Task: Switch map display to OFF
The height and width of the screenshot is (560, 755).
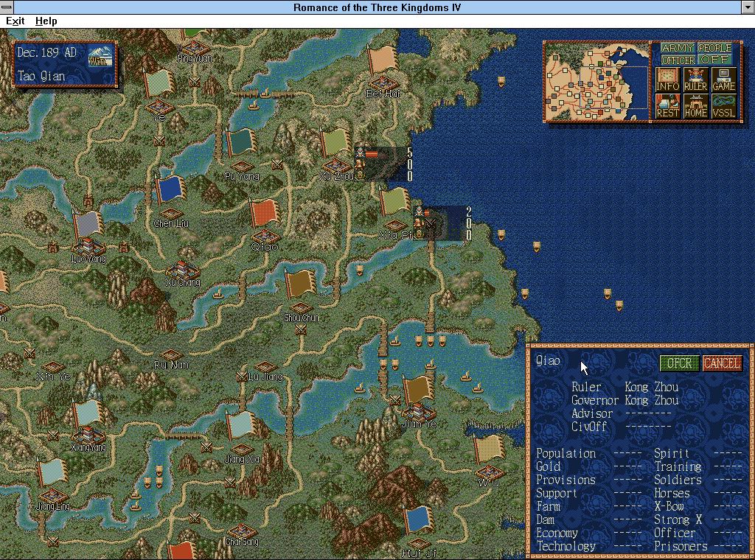Action: [x=714, y=60]
